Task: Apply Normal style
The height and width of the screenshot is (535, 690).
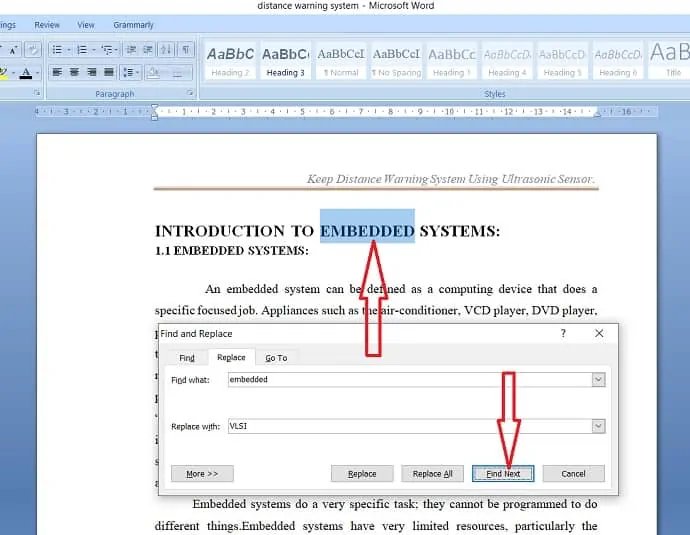Action: coord(341,61)
